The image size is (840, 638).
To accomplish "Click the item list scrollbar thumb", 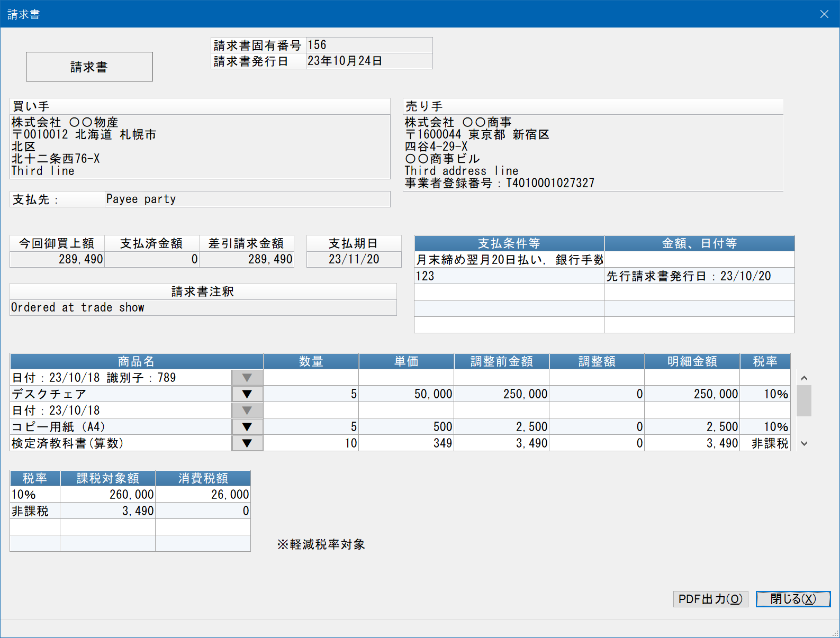I will pos(804,400).
